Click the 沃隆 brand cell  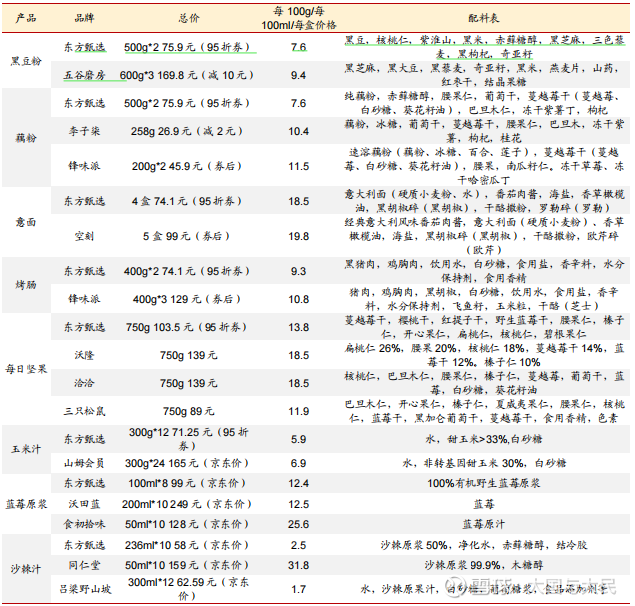(84, 355)
